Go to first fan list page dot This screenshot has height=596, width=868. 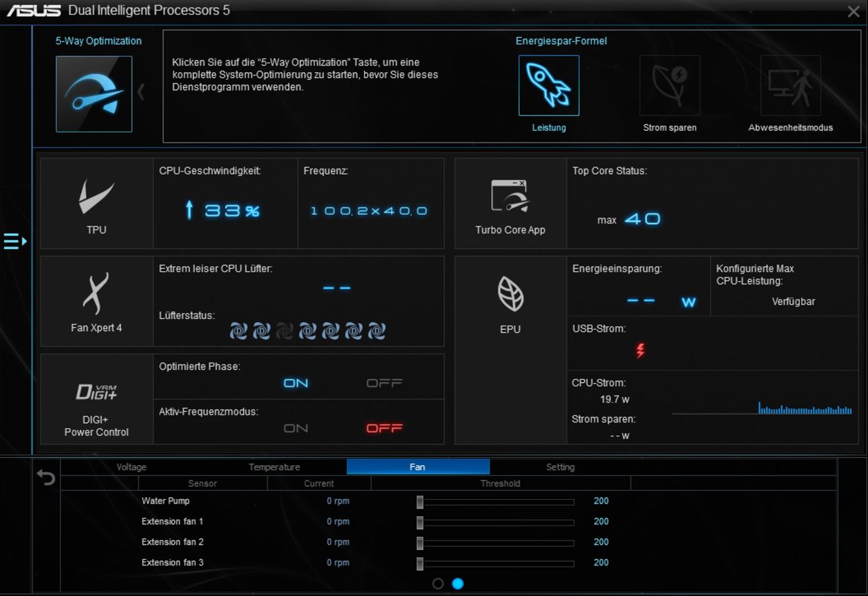[x=438, y=583]
